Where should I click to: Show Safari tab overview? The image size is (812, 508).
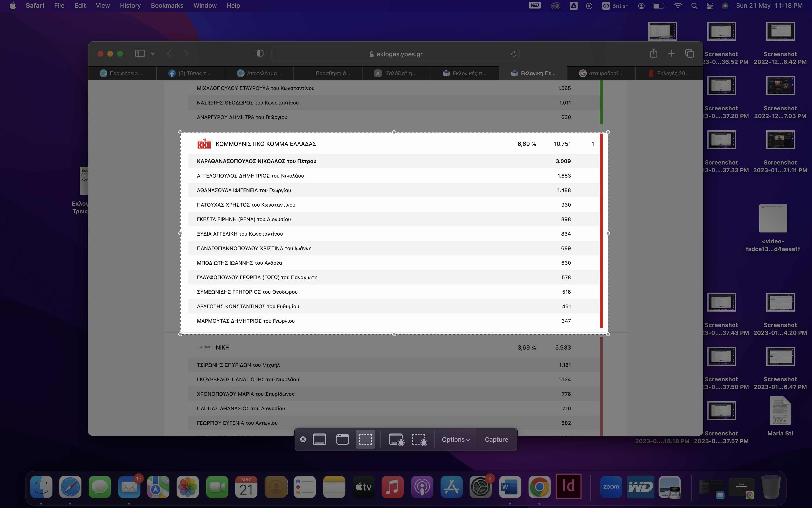tap(689, 53)
